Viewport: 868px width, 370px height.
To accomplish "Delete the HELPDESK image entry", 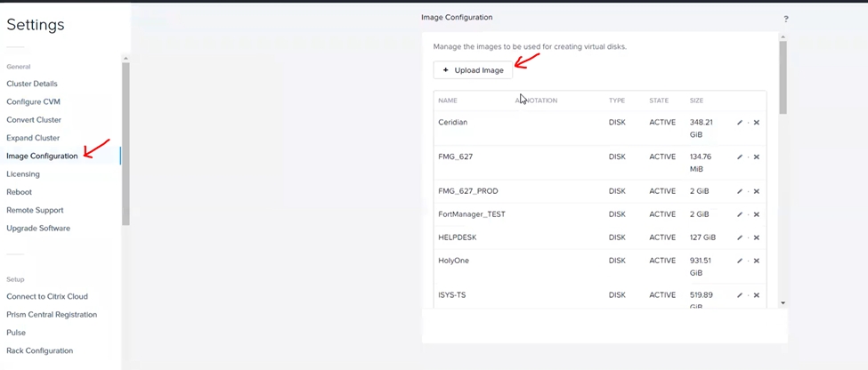I will (757, 238).
